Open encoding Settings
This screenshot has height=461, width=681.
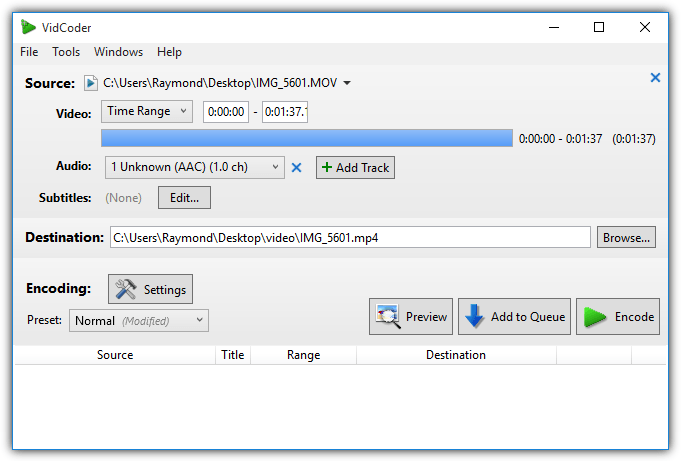click(150, 289)
